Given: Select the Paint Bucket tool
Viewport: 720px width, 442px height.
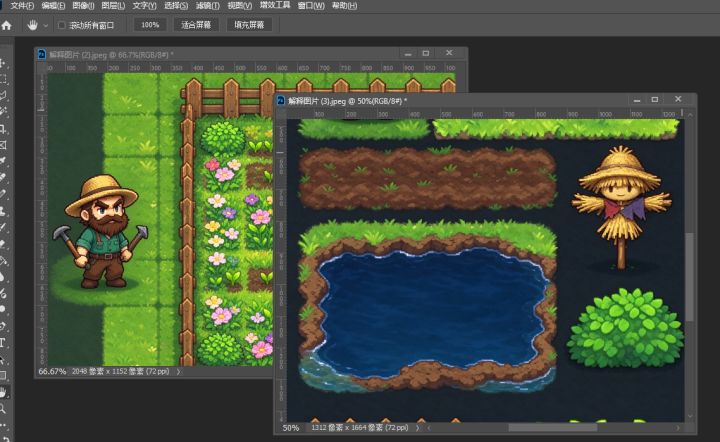Looking at the screenshot, I should point(3,261).
